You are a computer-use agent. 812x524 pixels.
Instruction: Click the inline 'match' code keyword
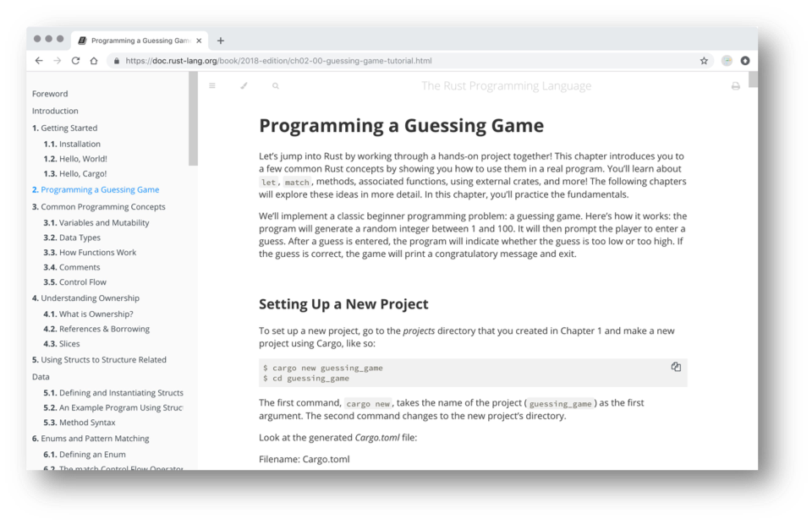[297, 182]
